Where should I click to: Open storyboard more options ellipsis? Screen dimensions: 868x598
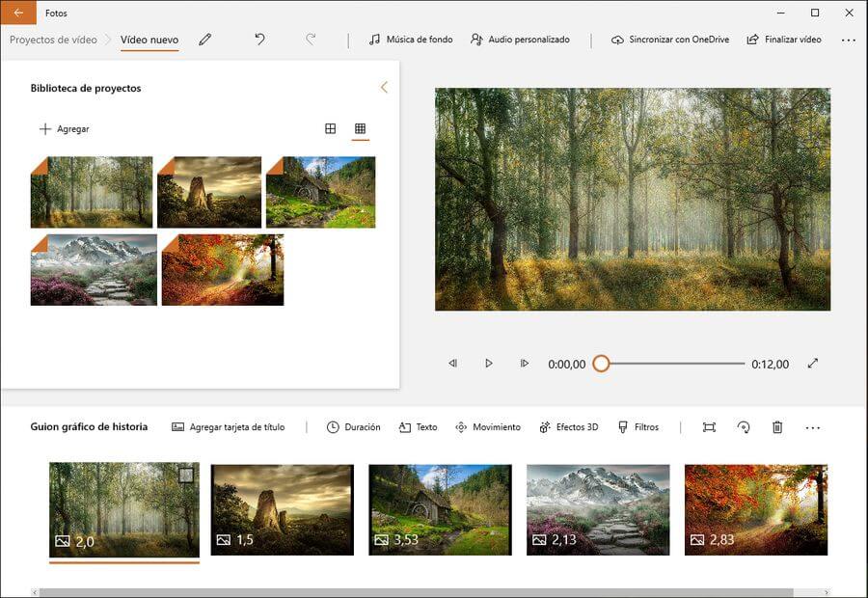point(813,427)
